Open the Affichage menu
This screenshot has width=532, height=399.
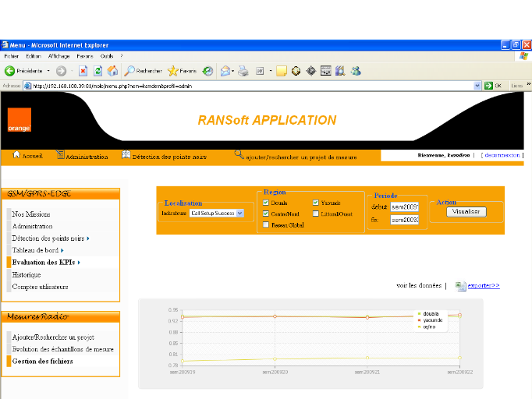coord(59,56)
